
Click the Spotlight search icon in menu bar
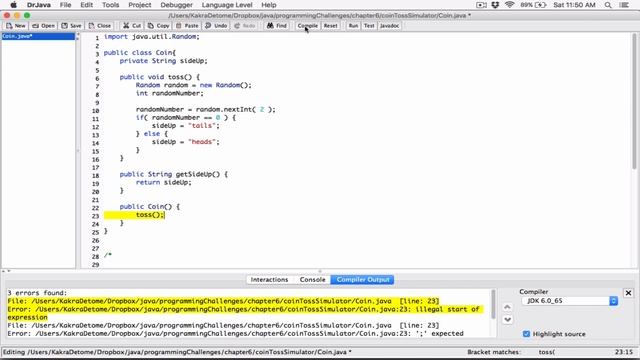[608, 5]
